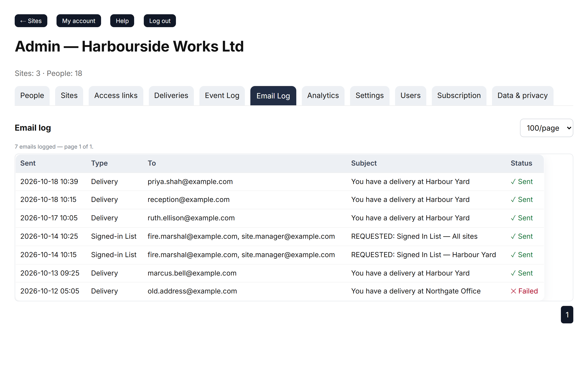Switch to the Sites tab
The image size is (588, 368).
click(69, 95)
